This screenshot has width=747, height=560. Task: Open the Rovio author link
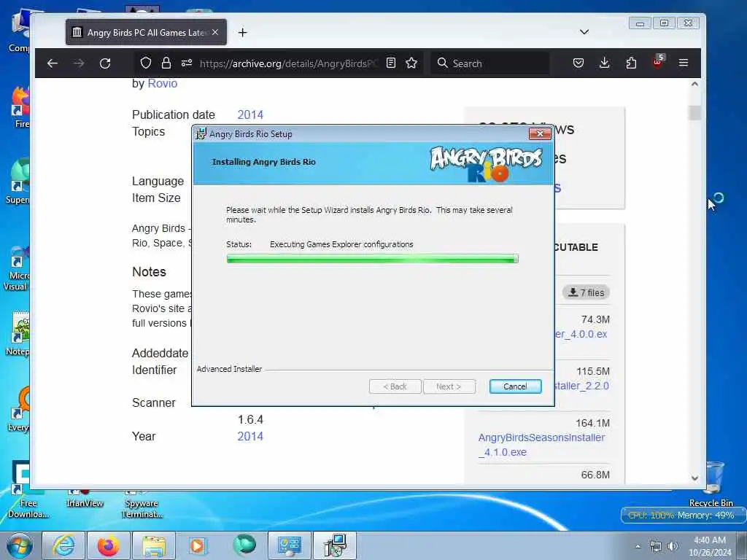(x=163, y=83)
